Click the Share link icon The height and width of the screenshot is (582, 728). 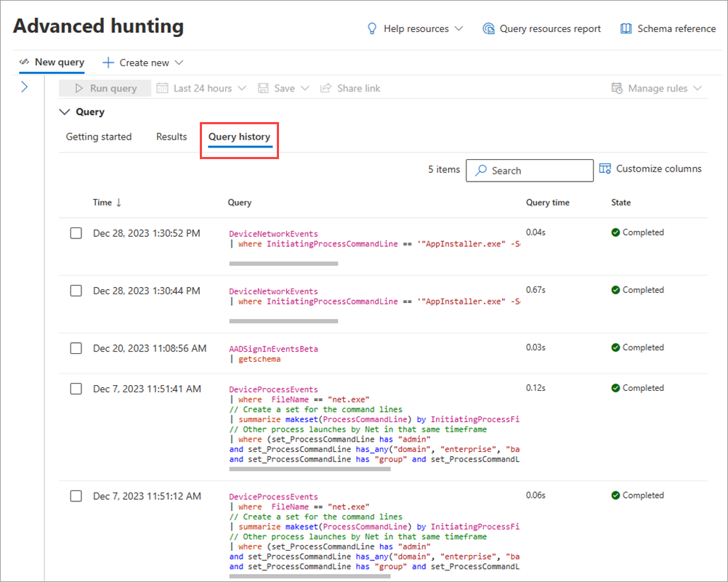pyautogui.click(x=326, y=88)
